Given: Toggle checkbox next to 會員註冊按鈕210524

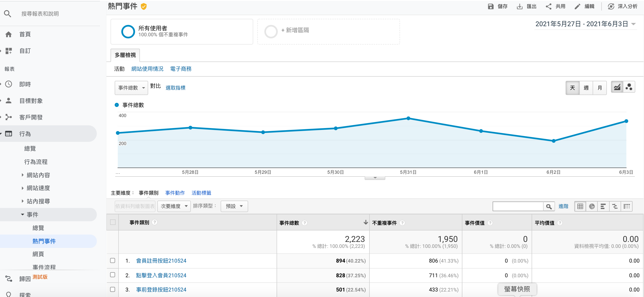Looking at the screenshot, I should [x=114, y=261].
